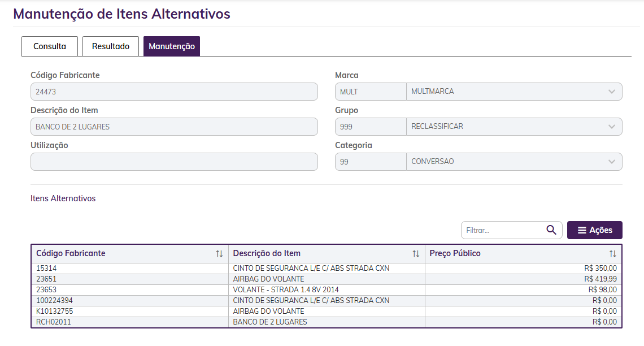Switch to the Resultado tab
The height and width of the screenshot is (346, 644).
tap(111, 46)
